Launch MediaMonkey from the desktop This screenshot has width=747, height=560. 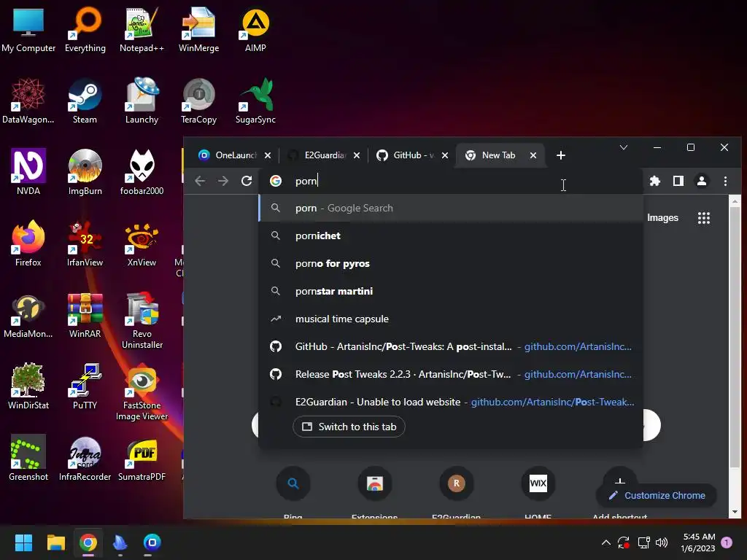(28, 315)
